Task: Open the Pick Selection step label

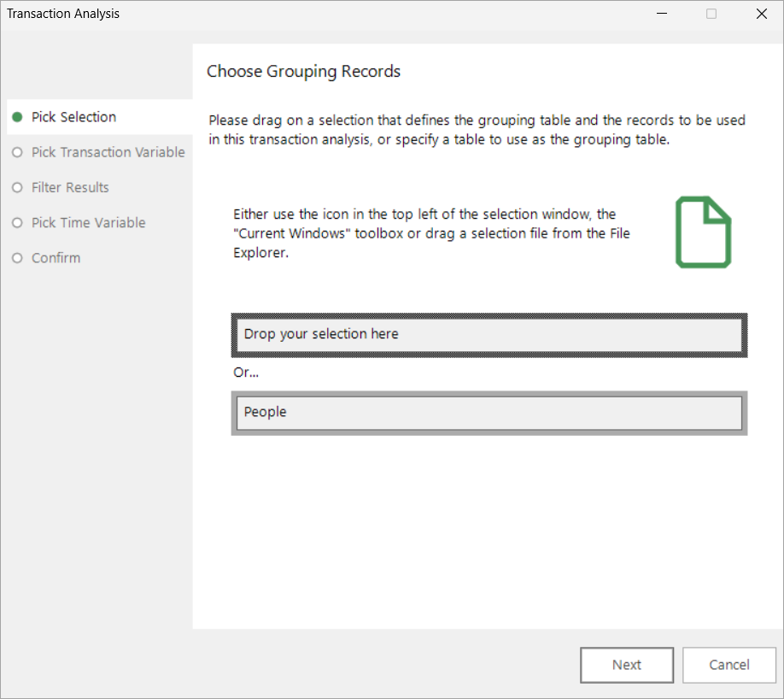Action: (x=74, y=117)
